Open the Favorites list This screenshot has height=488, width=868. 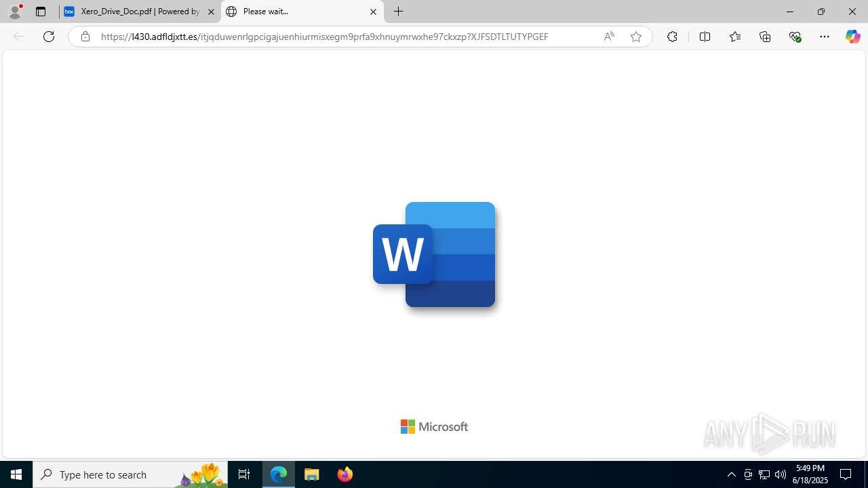734,37
